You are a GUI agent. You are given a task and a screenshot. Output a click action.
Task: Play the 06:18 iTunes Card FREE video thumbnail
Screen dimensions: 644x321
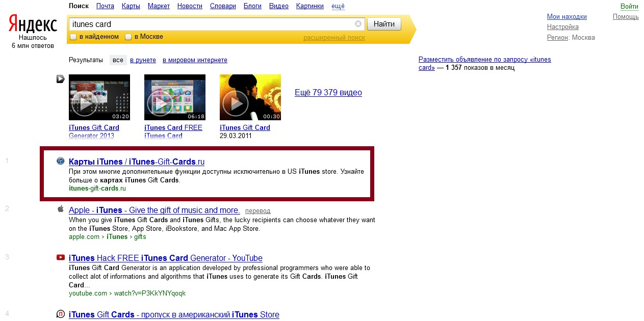pyautogui.click(x=175, y=97)
